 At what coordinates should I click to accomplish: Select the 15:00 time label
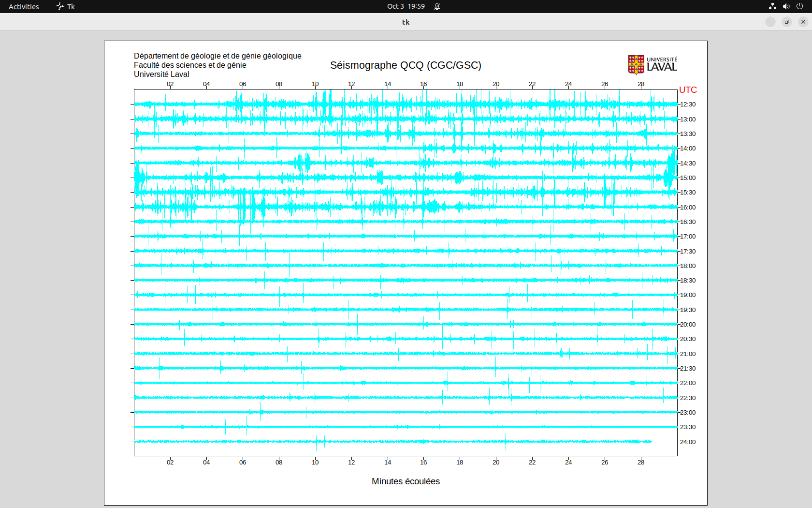click(688, 178)
